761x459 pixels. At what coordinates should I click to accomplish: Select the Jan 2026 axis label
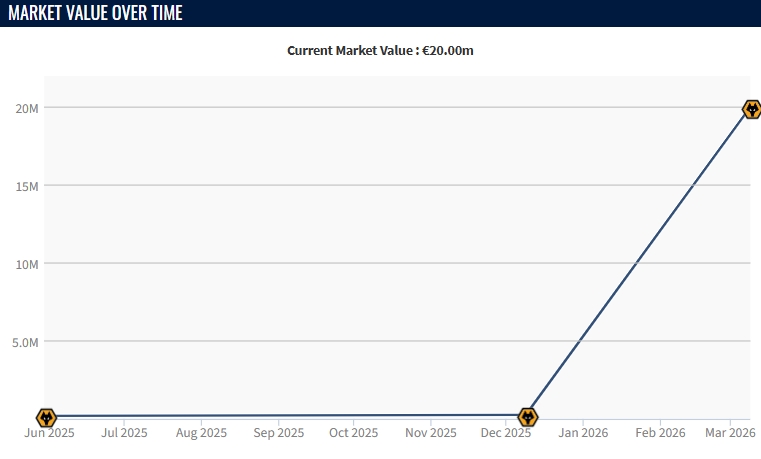tap(583, 434)
